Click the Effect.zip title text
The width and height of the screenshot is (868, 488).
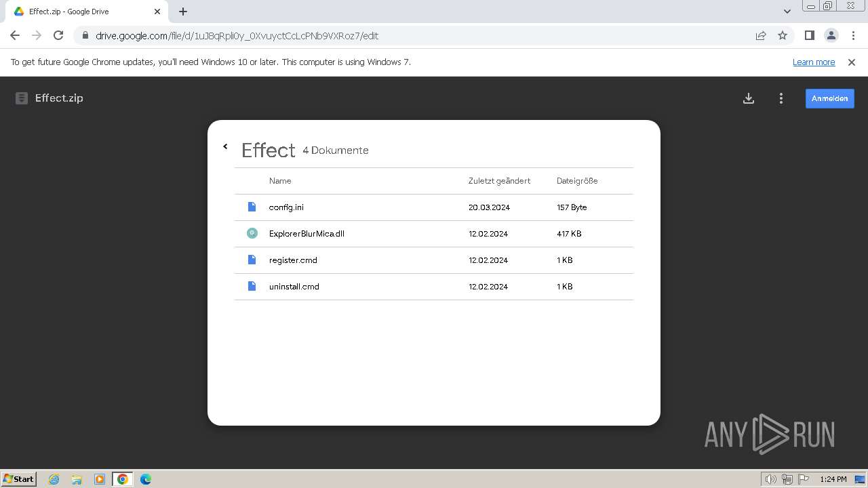pos(59,98)
